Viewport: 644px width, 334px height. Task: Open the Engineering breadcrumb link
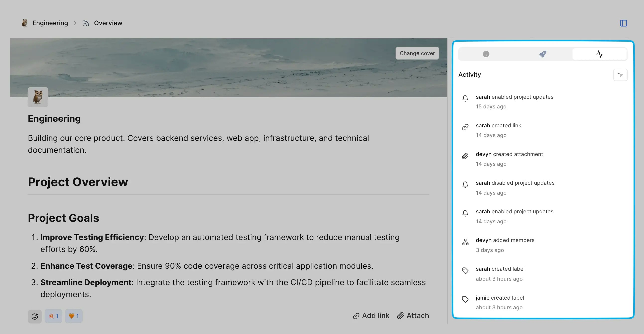click(x=50, y=23)
